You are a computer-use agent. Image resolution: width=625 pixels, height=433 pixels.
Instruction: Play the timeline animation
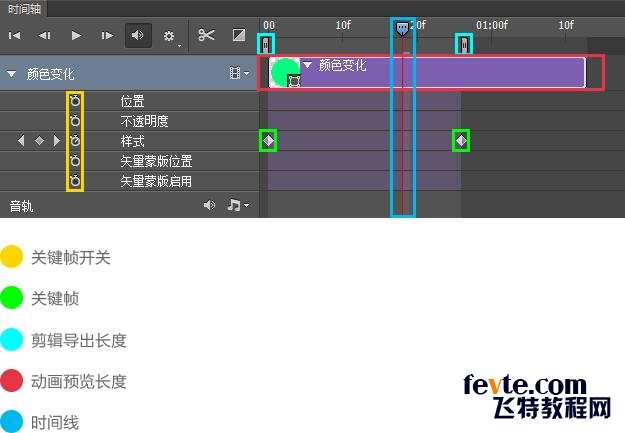point(76,35)
